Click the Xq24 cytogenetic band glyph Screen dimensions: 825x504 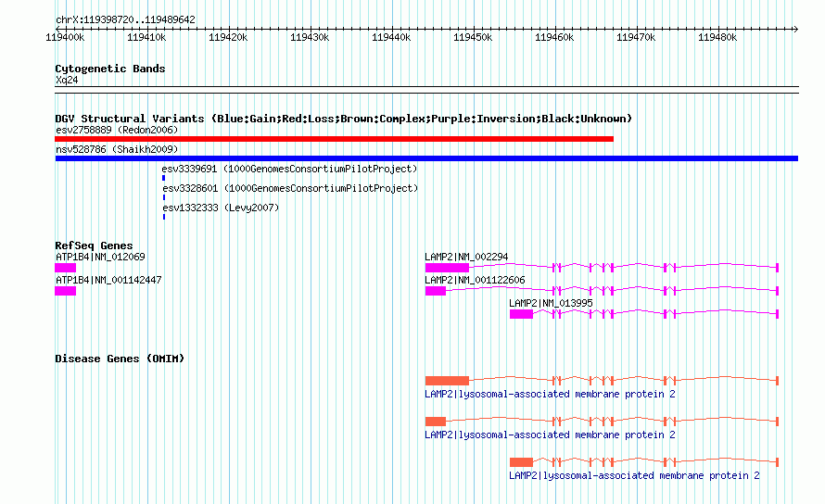[426, 90]
